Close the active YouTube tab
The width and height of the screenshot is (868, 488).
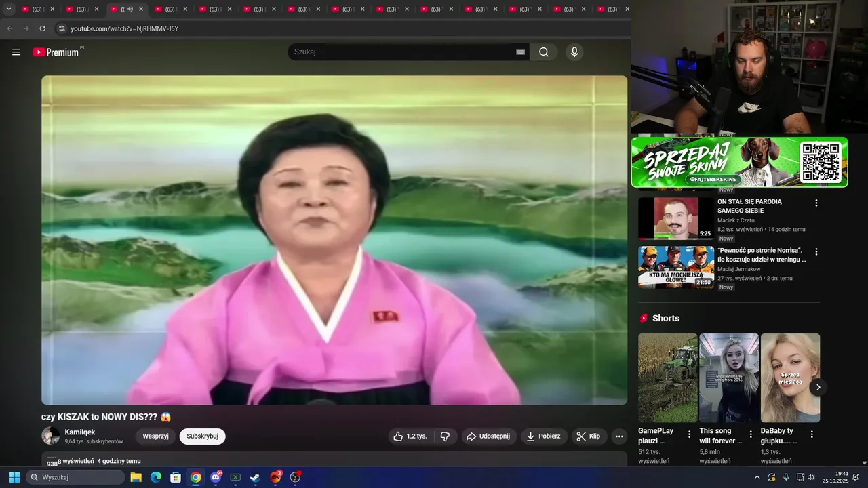(141, 9)
